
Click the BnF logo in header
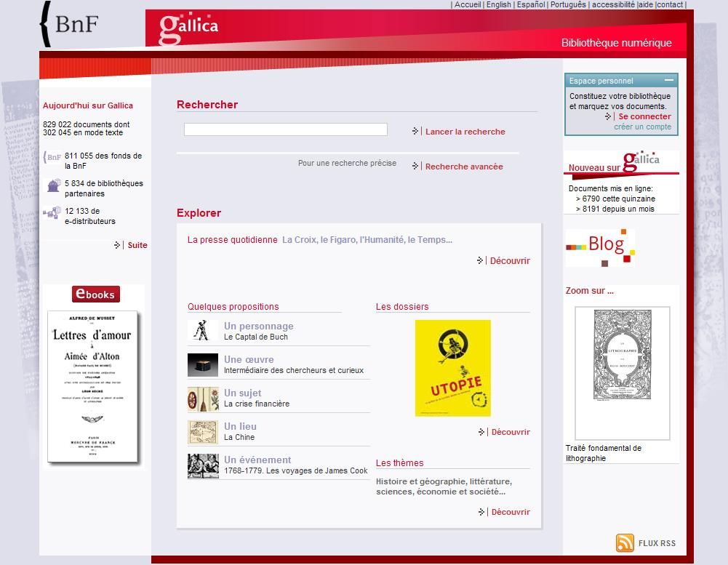coord(70,24)
